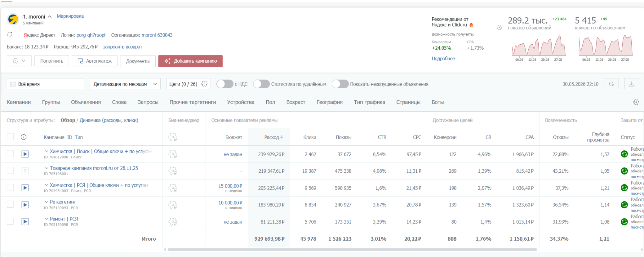Click the info circle icon in table header
The height and width of the screenshot is (257, 644).
coord(24,137)
